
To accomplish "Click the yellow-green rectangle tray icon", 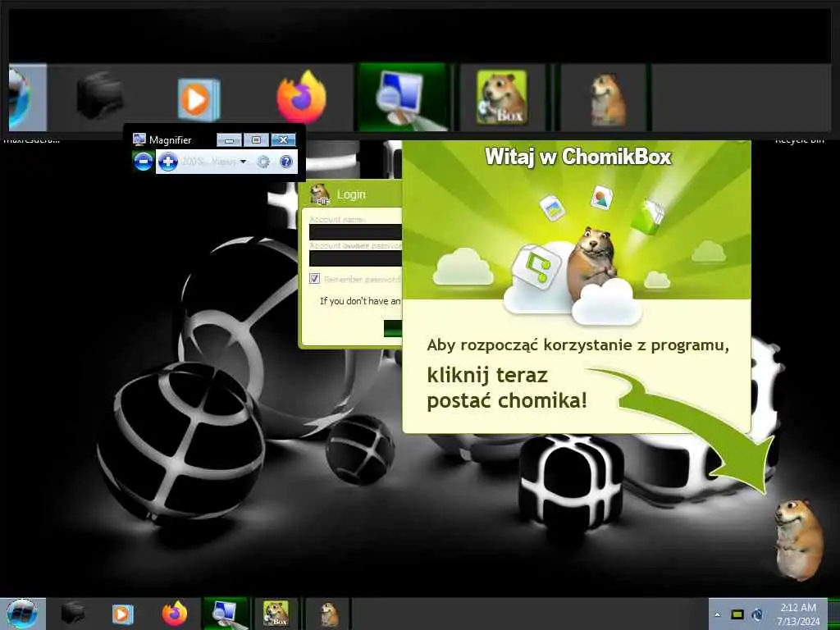I will (737, 614).
